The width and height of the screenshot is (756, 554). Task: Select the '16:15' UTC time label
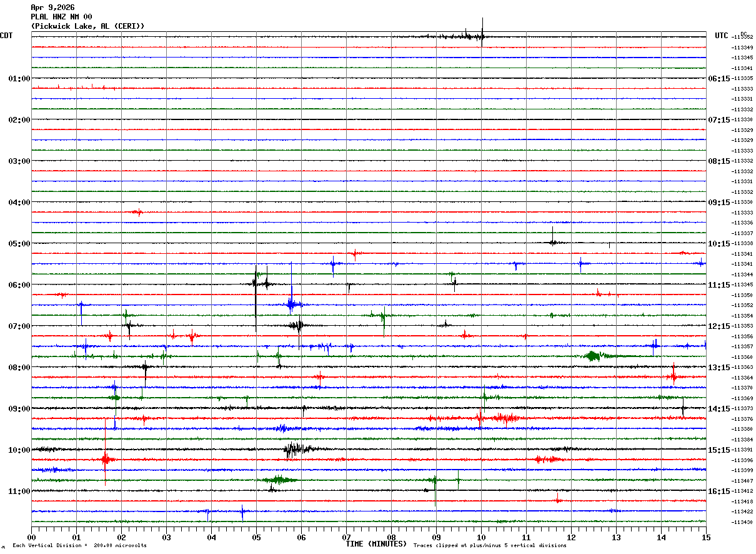click(x=719, y=491)
